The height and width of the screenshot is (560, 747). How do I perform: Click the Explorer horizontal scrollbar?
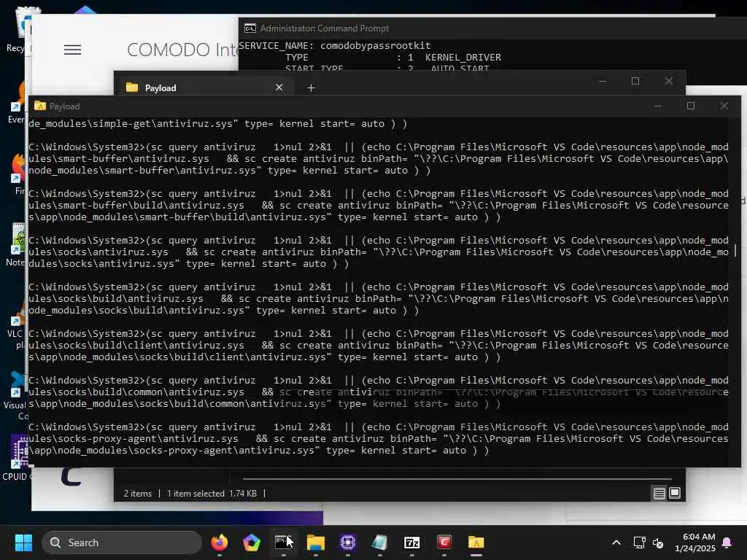point(457,478)
